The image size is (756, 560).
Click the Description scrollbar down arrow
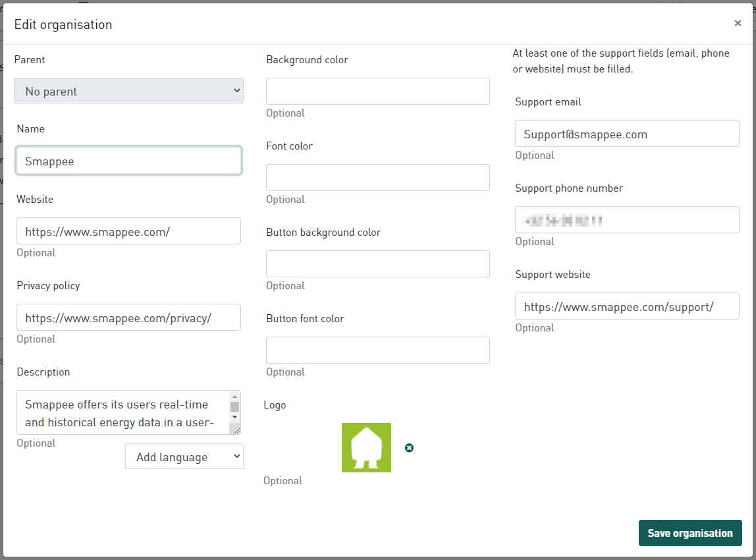235,417
